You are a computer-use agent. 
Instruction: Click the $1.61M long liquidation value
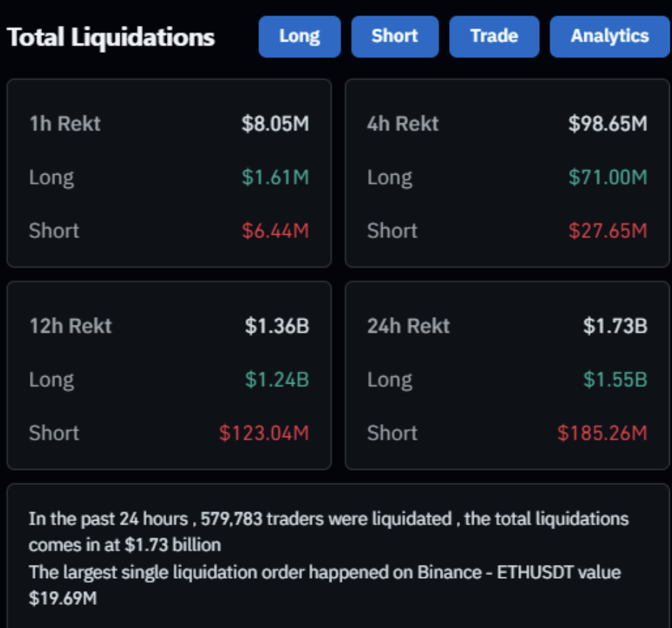275,177
